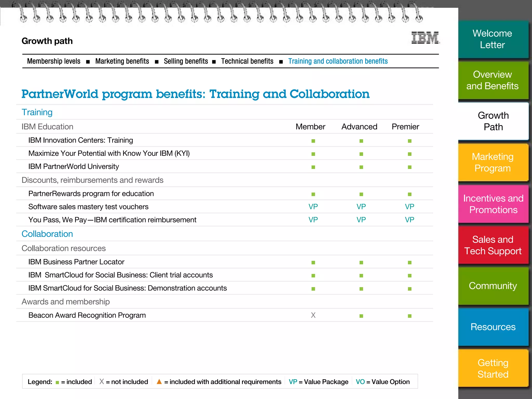Click the IBM logo

[x=425, y=38]
